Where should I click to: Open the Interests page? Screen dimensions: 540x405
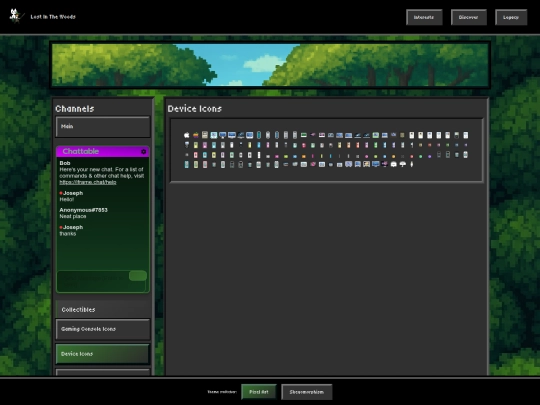pos(424,17)
